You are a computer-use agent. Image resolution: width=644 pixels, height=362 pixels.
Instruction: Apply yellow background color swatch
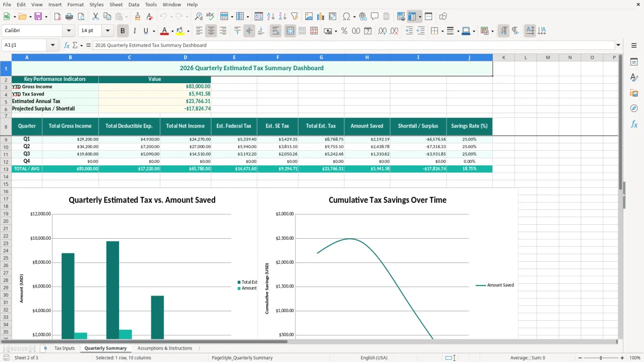[180, 31]
